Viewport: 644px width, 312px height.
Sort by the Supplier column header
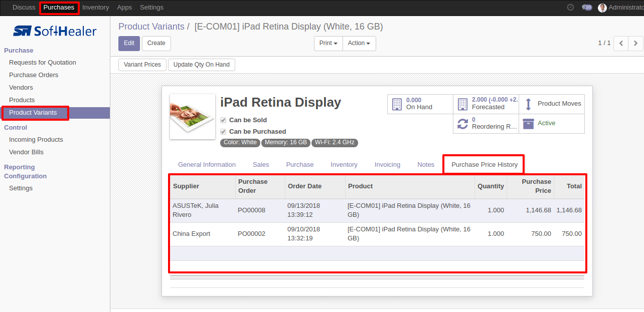pos(203,186)
